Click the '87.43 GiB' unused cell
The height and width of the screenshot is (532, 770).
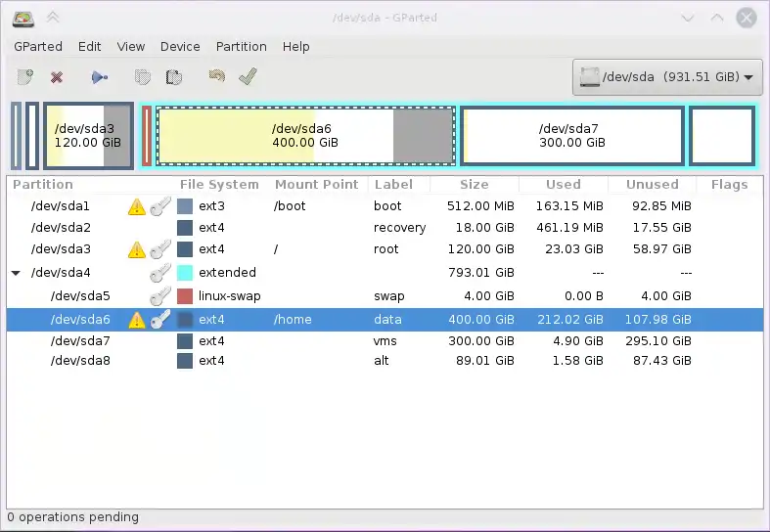tap(662, 361)
